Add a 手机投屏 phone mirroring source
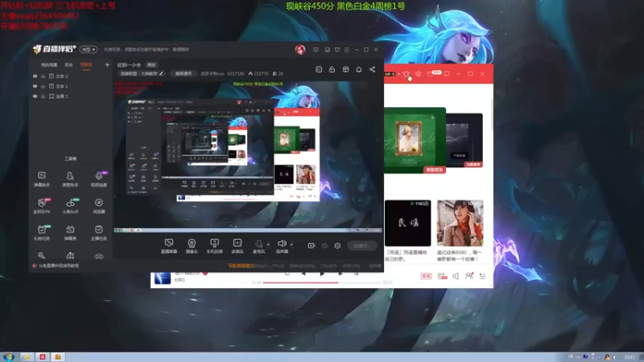Image resolution: width=644 pixels, height=362 pixels. (214, 246)
